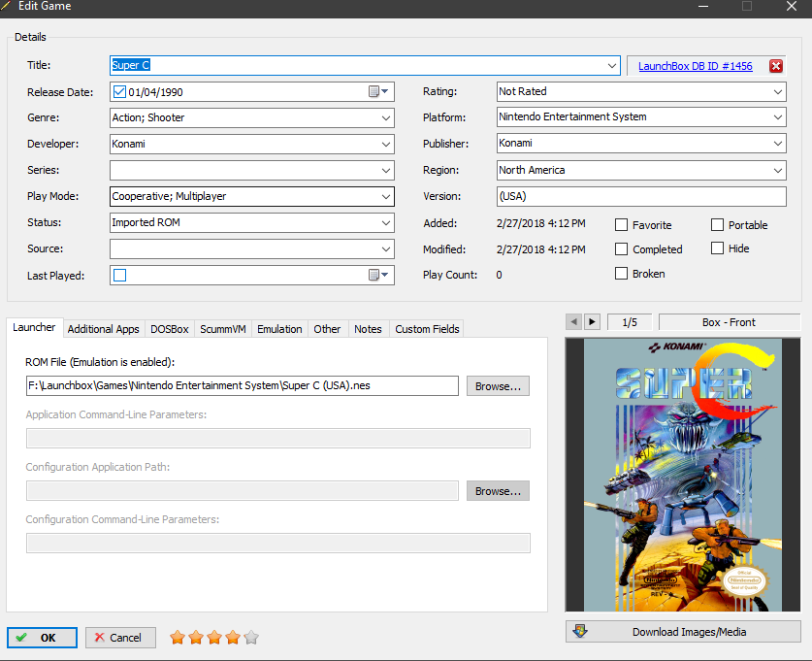This screenshot has width=812, height=661.
Task: Open the Other tab
Action: tap(327, 329)
